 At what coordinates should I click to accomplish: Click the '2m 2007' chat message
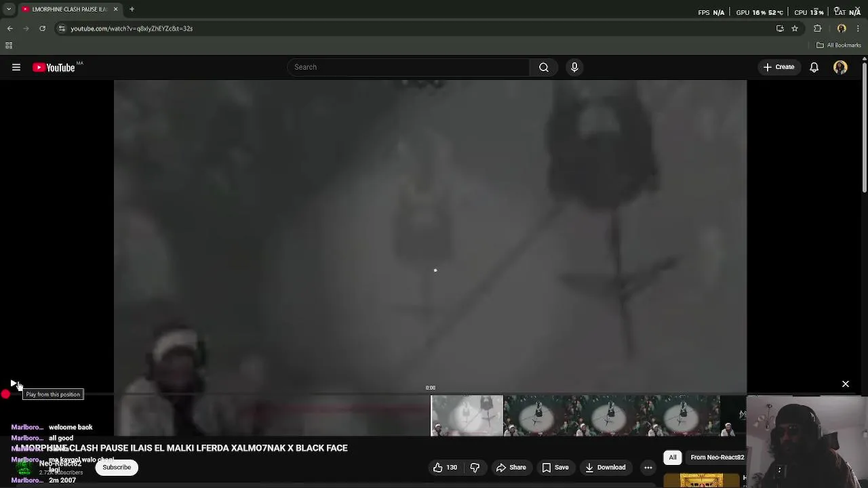[62, 481]
